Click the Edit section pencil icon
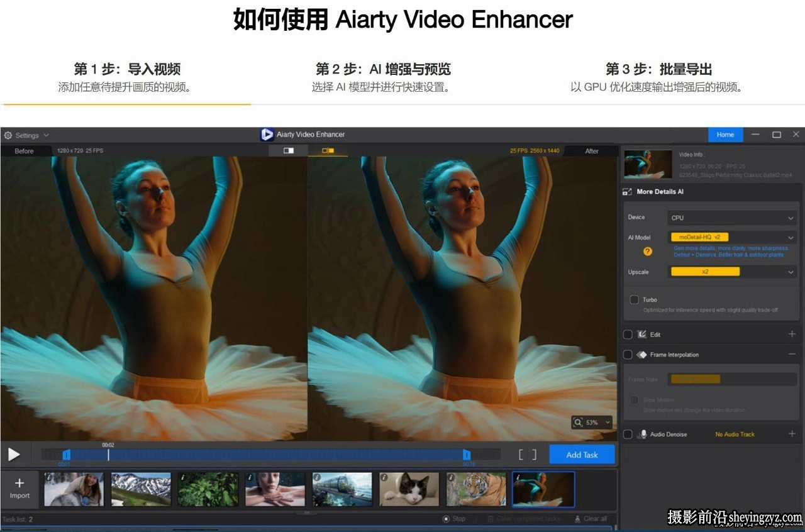 click(642, 335)
